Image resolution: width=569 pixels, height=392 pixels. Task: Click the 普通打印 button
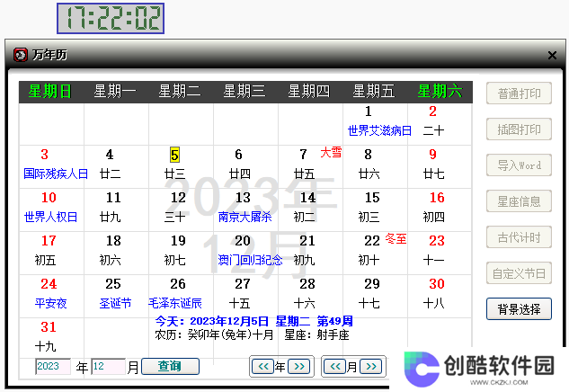point(519,94)
